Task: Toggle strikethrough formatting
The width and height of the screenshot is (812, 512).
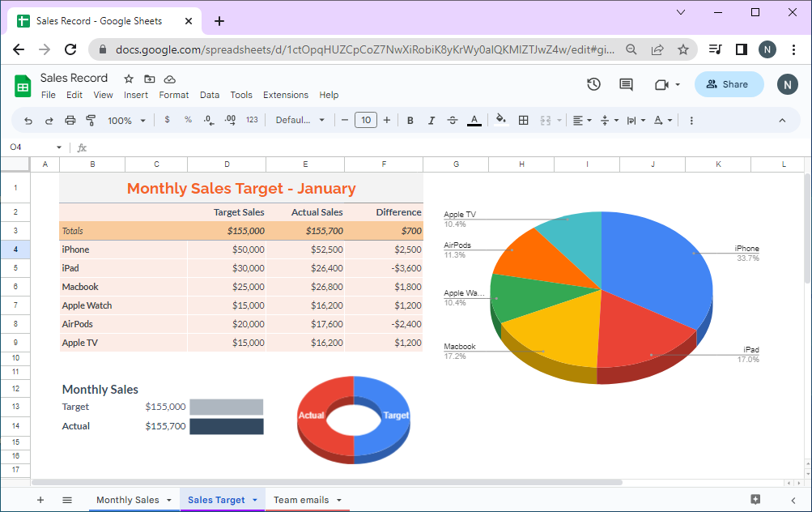Action: point(452,121)
